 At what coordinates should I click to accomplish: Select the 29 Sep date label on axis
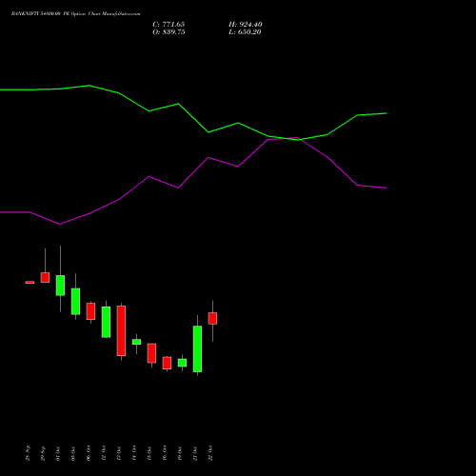[x=43, y=453]
